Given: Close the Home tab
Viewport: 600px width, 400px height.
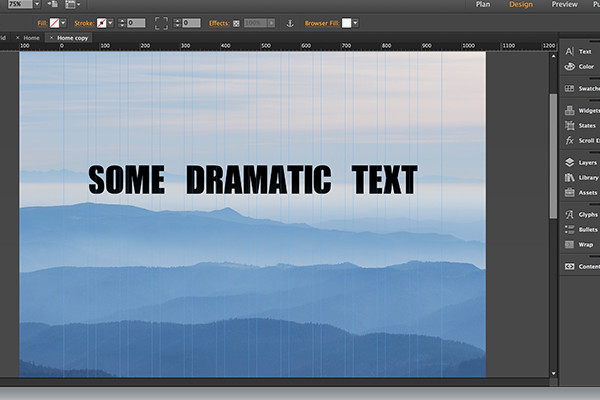Looking at the screenshot, I should [18, 38].
